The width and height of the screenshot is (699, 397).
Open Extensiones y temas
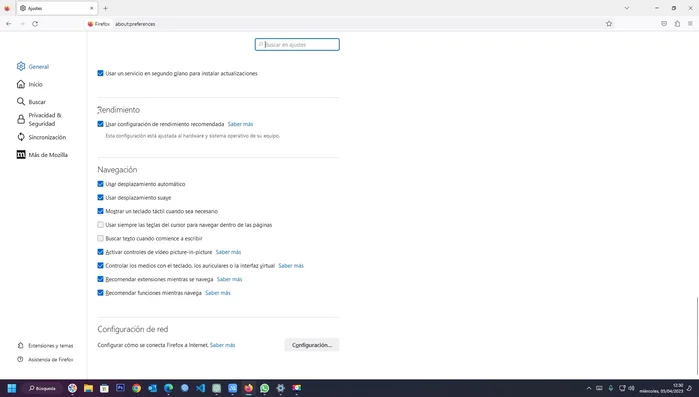(45, 345)
